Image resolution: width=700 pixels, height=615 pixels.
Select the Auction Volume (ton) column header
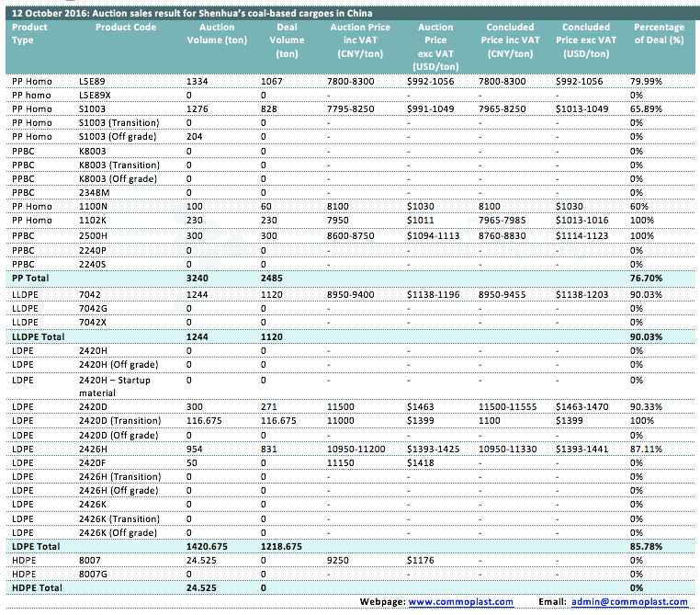pyautogui.click(x=217, y=33)
